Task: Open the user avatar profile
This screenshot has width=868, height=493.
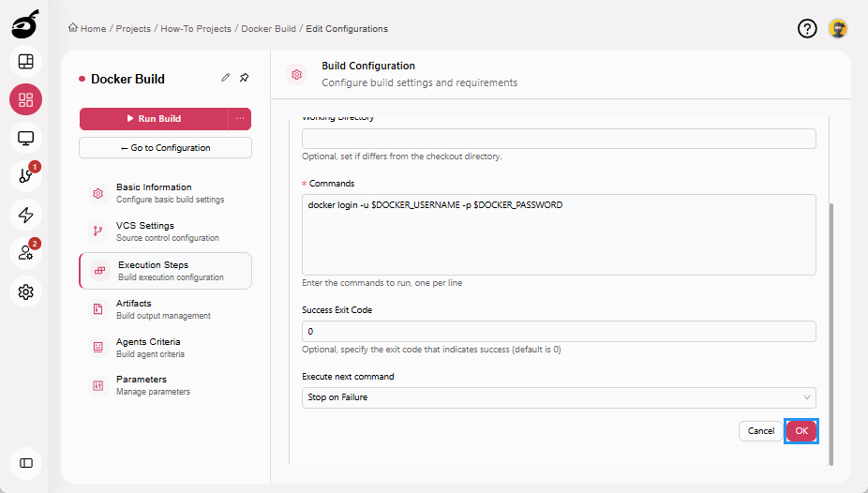Action: [838, 28]
